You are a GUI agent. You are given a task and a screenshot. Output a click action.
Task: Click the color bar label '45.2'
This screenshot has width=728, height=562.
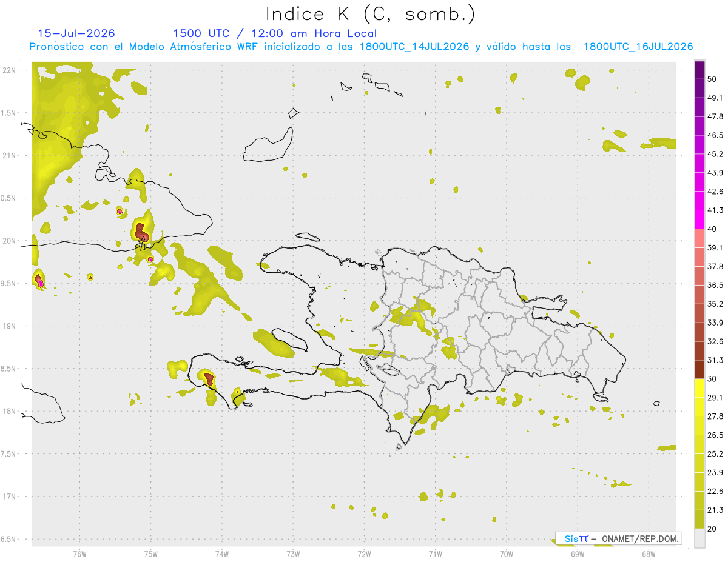pos(715,154)
